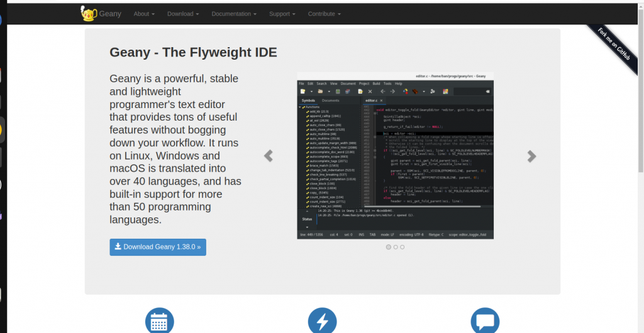Select the second carousel indicator dot

[396, 247]
